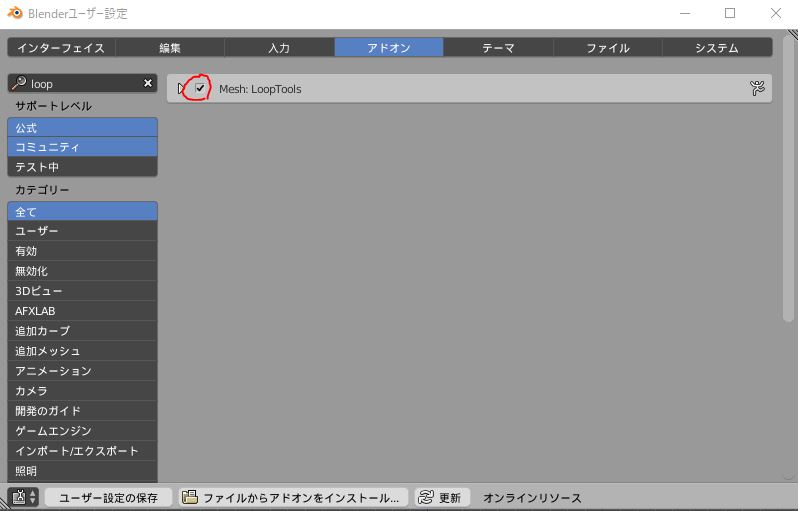The image size is (798, 511).
Task: Toggle the 公式 support level
Action: coord(82,127)
